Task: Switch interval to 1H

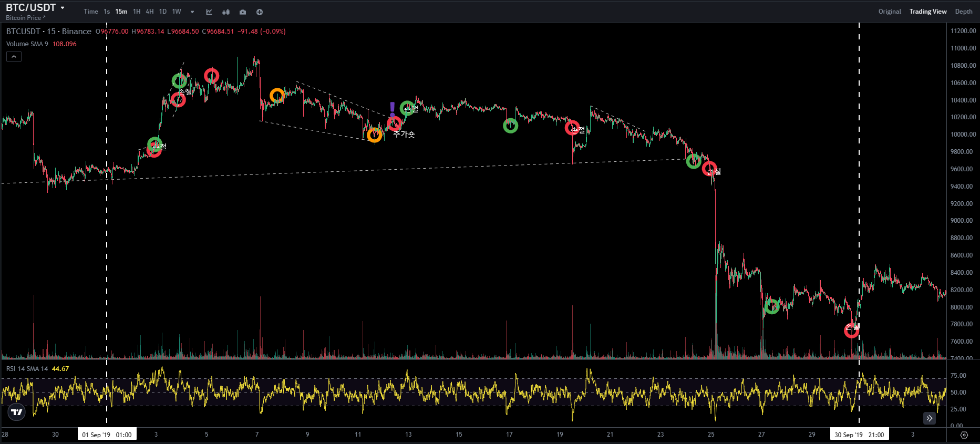Action: (137, 12)
